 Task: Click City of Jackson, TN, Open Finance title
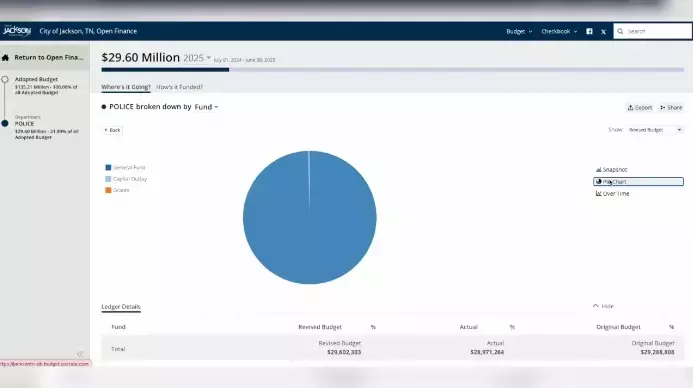(88, 31)
